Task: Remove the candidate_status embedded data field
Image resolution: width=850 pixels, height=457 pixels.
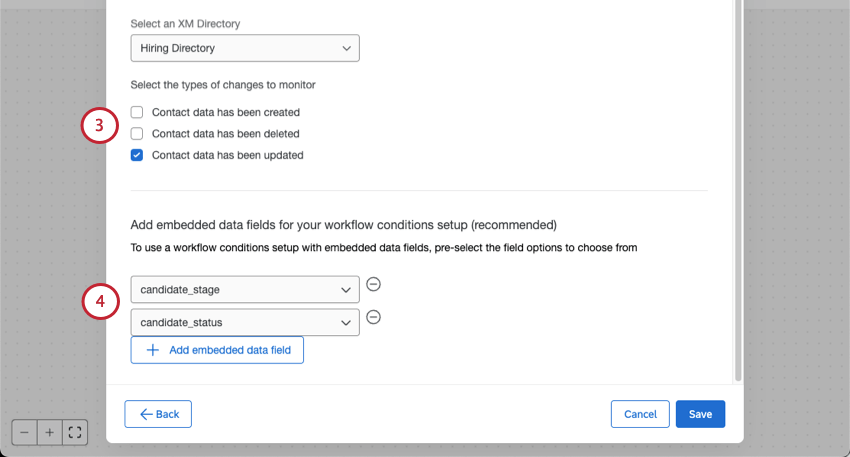Action: 373,318
